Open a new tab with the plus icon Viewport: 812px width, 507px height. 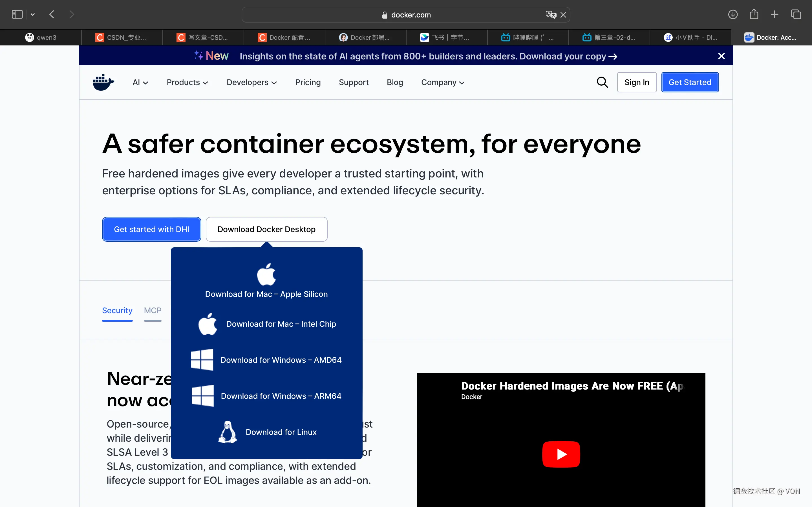775,14
